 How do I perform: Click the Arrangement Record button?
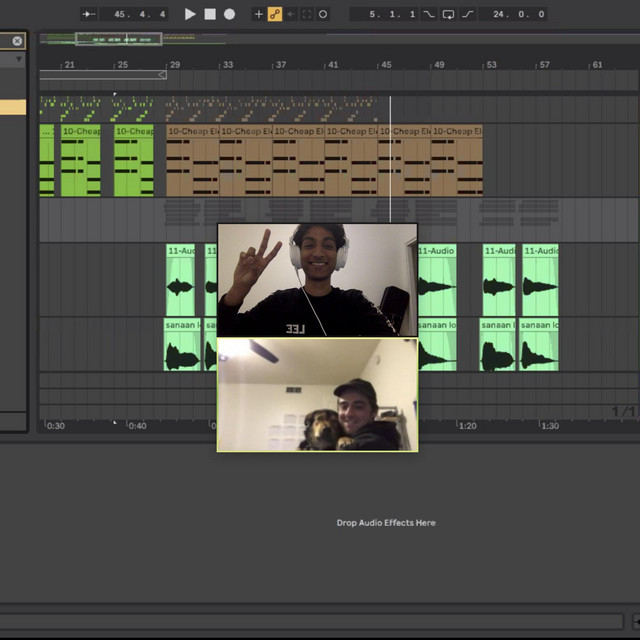(x=229, y=14)
